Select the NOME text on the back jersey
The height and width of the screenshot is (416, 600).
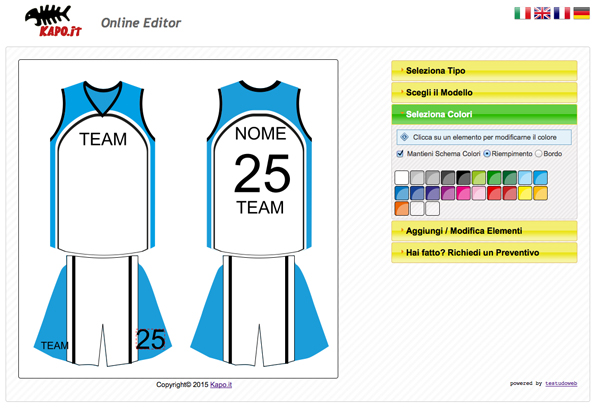(261, 134)
